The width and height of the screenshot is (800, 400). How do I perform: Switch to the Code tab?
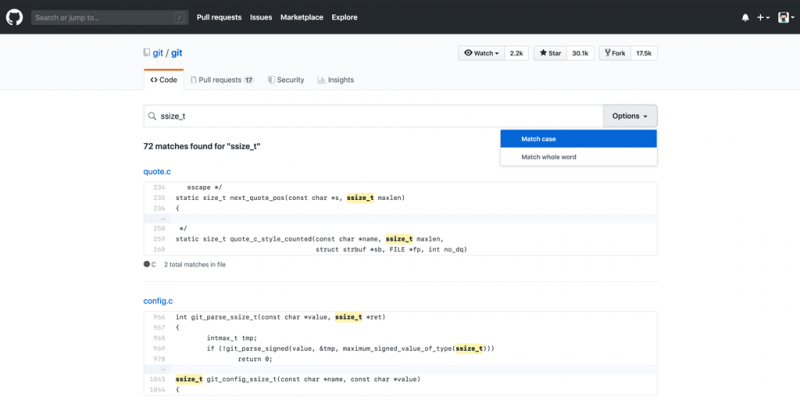(x=164, y=80)
